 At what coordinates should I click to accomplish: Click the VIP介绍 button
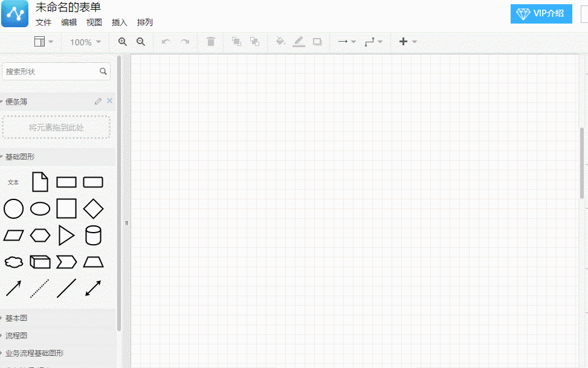coord(541,14)
